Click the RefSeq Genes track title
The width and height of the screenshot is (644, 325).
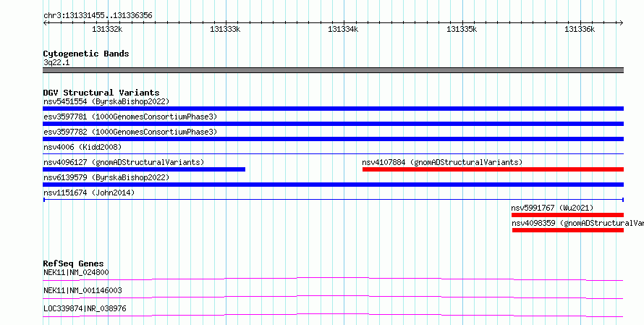coord(74,263)
